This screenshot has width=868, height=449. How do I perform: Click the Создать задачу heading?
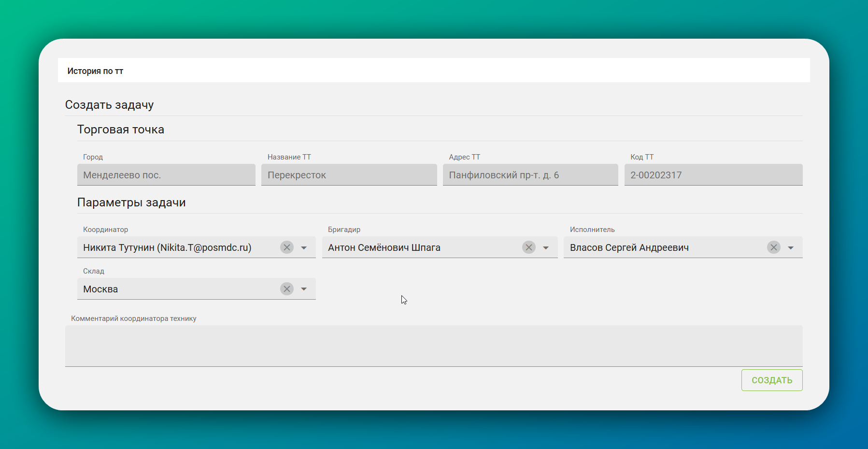coord(109,105)
